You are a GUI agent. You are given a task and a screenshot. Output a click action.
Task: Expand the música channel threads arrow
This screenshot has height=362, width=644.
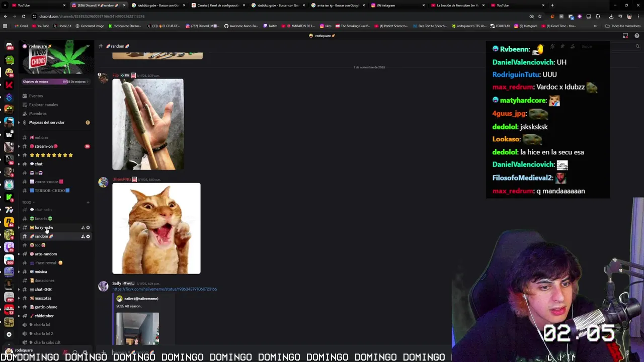(x=19, y=271)
